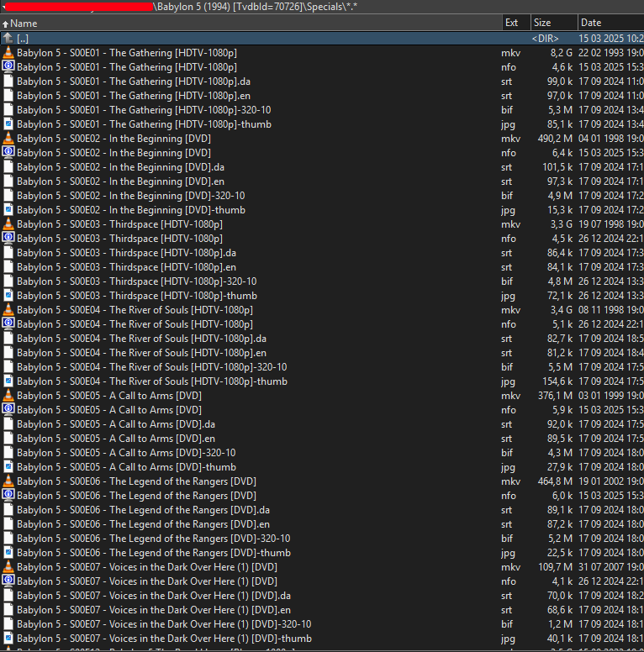Select River of Souls [HDTV-1080p].da subtitle

[x=322, y=339]
